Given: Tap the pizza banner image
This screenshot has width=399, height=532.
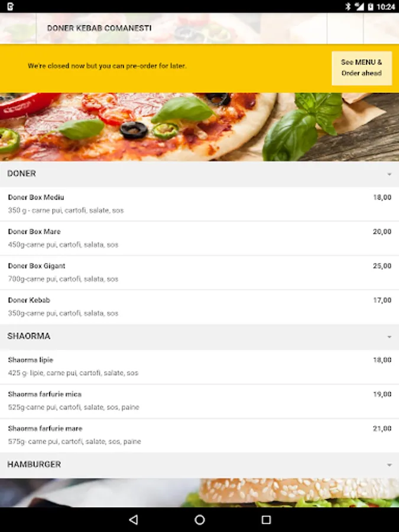Looking at the screenshot, I should point(200,127).
